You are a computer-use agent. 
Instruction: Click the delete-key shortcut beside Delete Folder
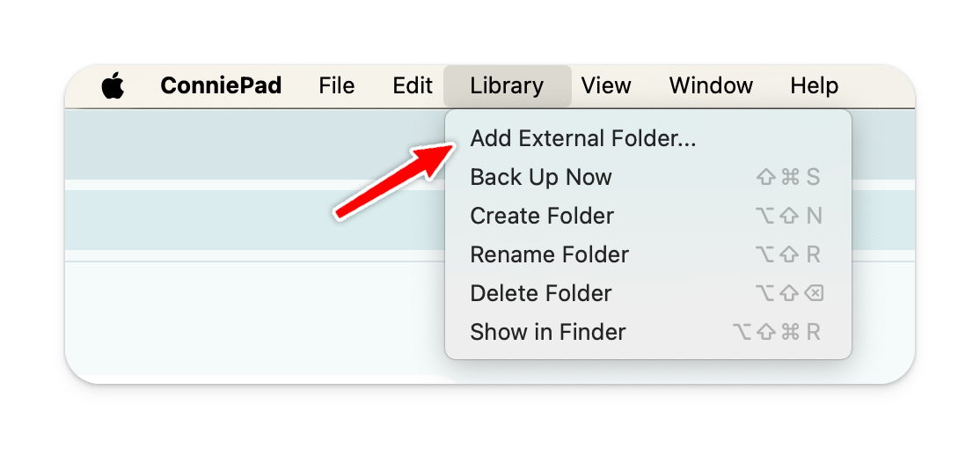[788, 294]
